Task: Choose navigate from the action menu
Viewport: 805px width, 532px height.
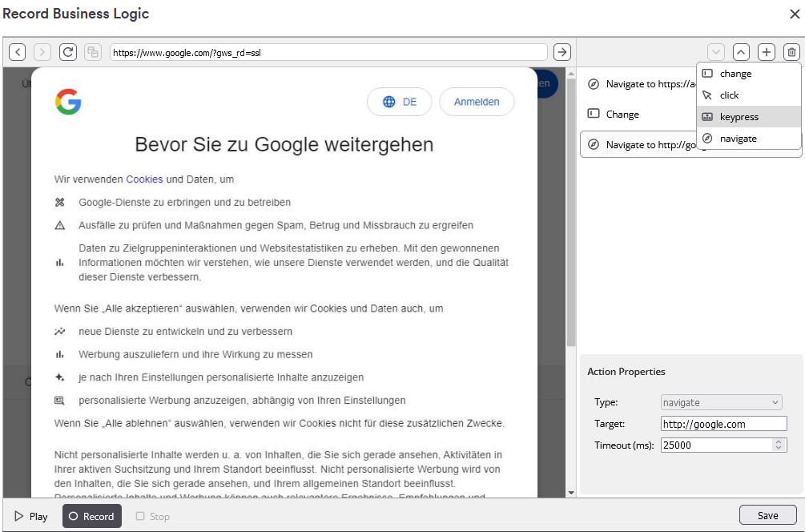Action: pyautogui.click(x=748, y=138)
